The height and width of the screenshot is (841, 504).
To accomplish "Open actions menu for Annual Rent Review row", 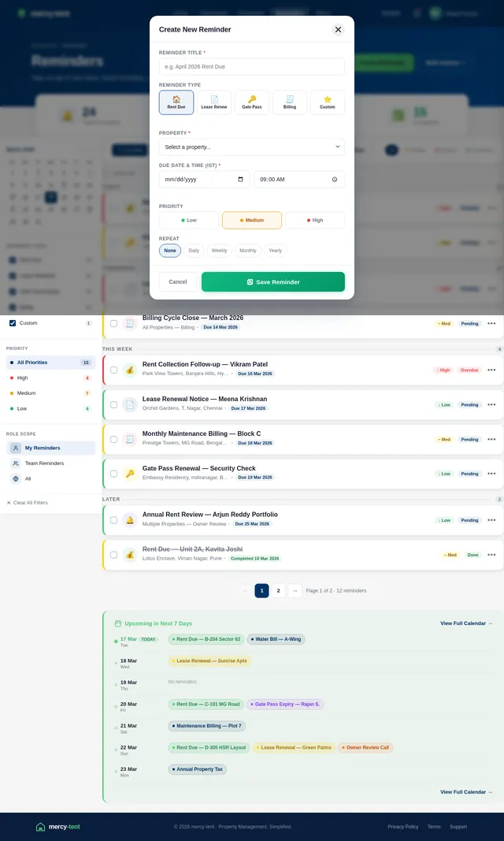I will click(x=491, y=520).
